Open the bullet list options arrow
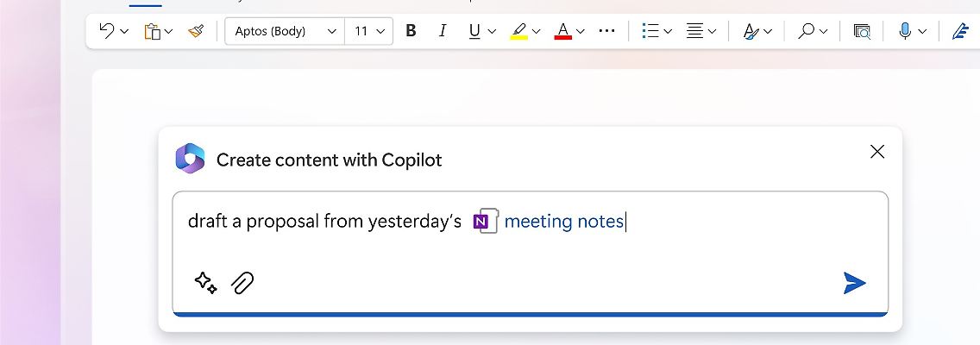 (x=669, y=31)
